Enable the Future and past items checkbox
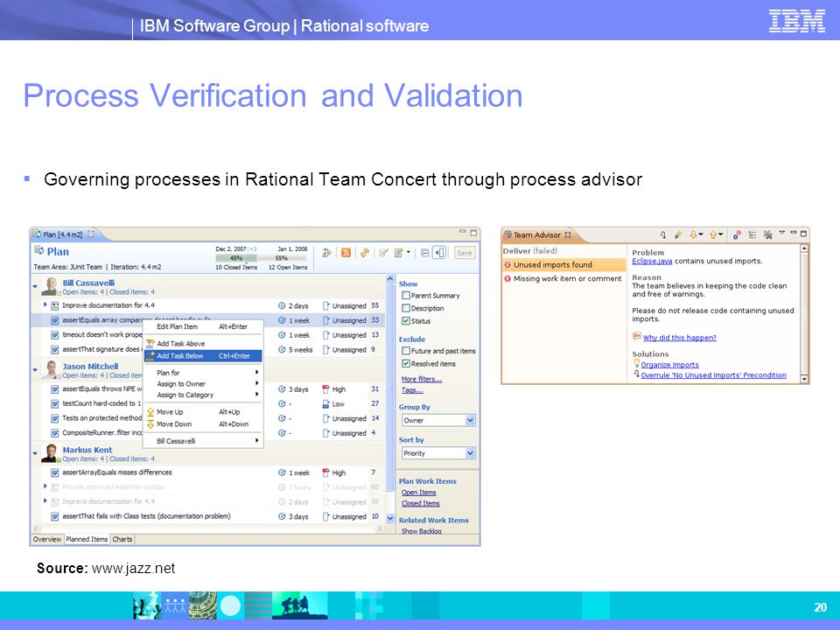This screenshot has height=630, width=840. click(x=406, y=351)
